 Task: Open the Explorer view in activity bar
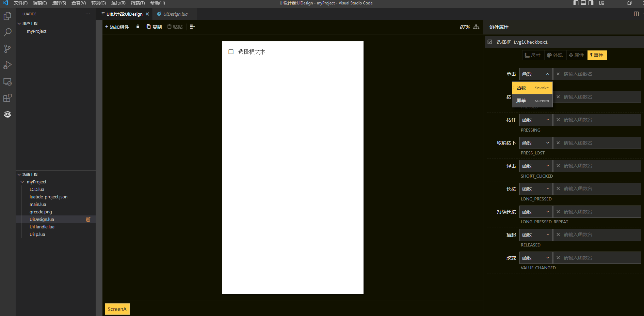coord(7,16)
